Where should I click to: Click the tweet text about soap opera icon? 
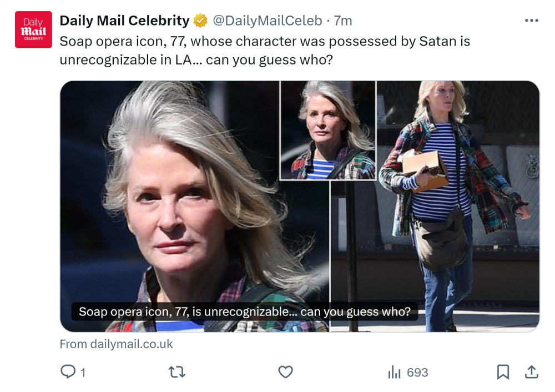point(264,50)
